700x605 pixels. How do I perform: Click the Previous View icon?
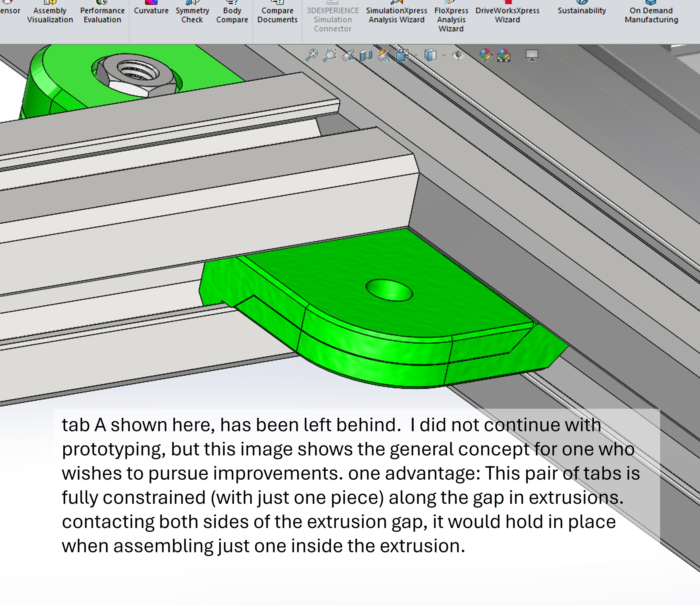coord(348,55)
